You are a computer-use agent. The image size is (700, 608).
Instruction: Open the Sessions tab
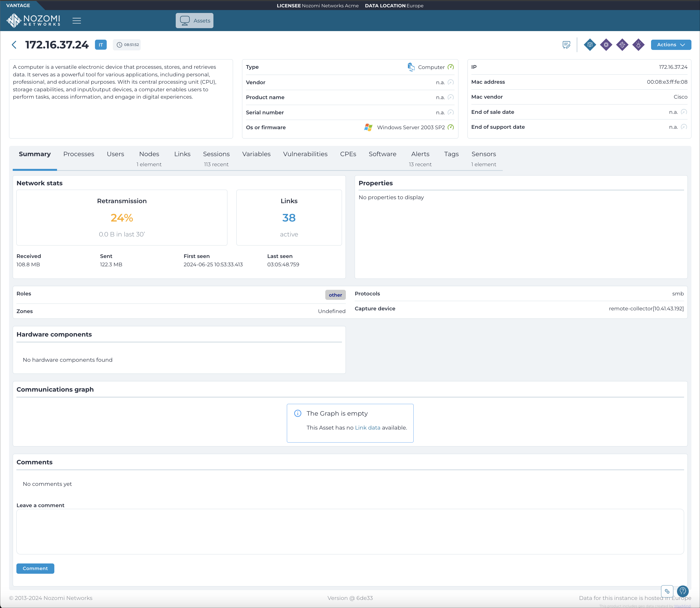216,158
